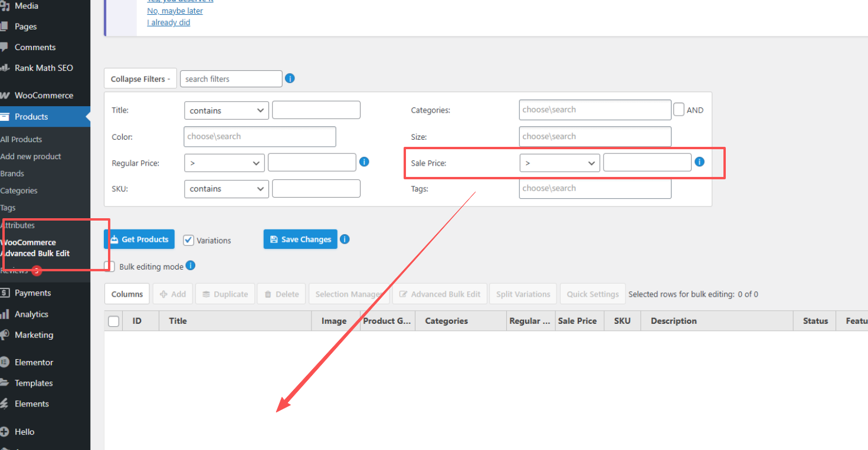This screenshot has width=868, height=450.
Task: Change the Sale Price comparison operator dropdown
Action: click(x=559, y=162)
